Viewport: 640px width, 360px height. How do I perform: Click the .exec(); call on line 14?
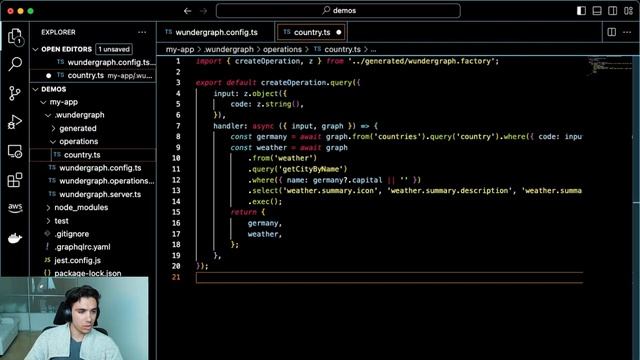click(x=265, y=201)
